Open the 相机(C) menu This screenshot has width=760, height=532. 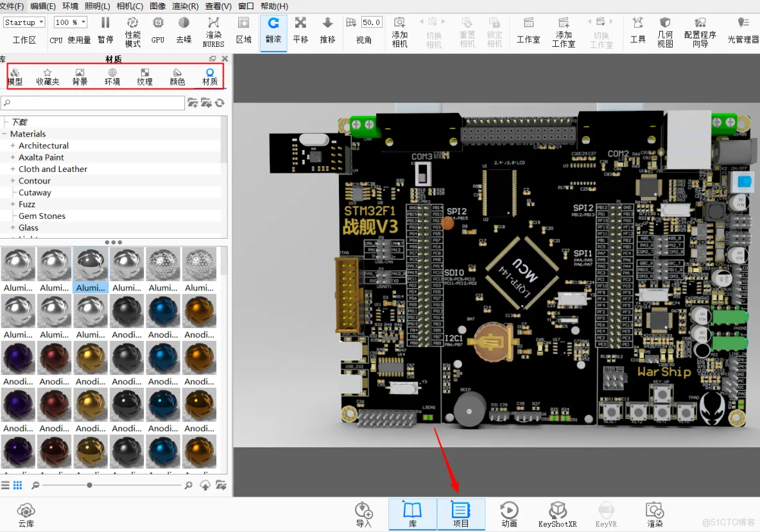[x=130, y=6]
